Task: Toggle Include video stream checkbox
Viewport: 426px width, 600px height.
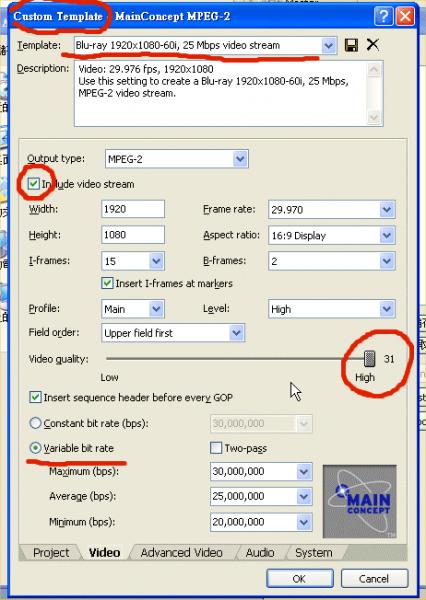Action: point(34,184)
